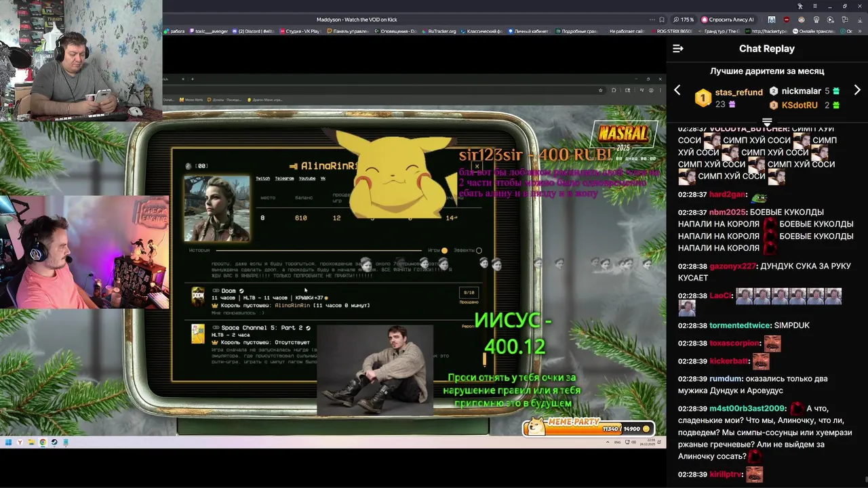Click the Doom game cover thumbnail
The image size is (868, 488).
point(198,296)
